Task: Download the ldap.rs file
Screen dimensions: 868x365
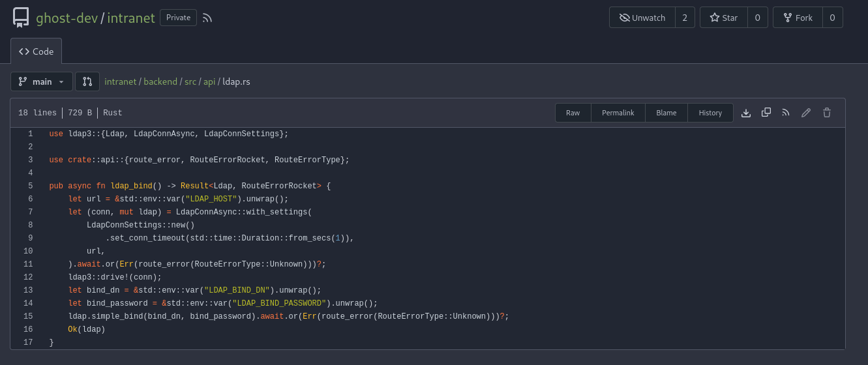Action: [746, 113]
